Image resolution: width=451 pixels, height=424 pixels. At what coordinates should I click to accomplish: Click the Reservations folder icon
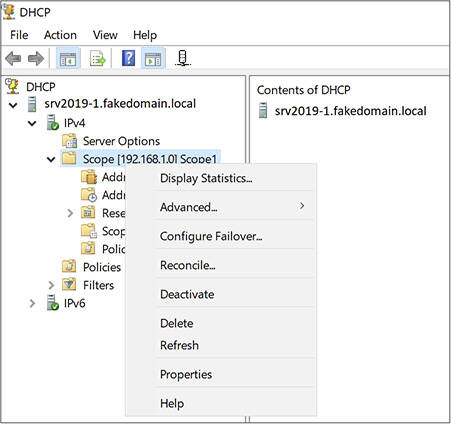click(88, 212)
